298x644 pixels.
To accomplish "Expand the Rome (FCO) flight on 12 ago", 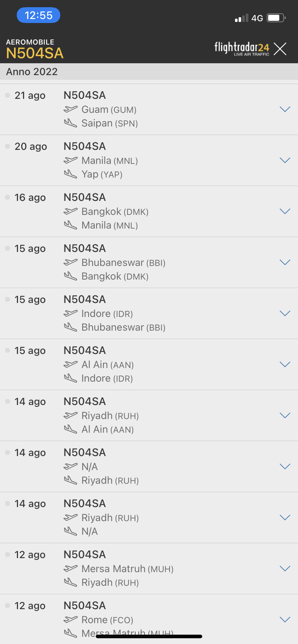I will click(x=285, y=620).
